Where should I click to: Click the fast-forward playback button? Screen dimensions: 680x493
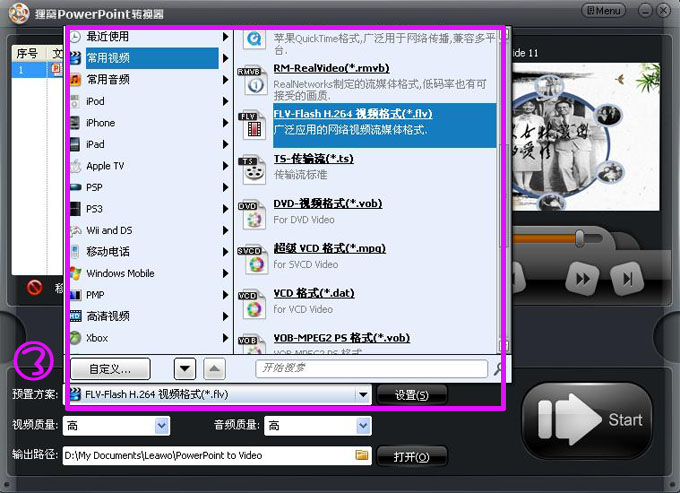click(x=582, y=279)
